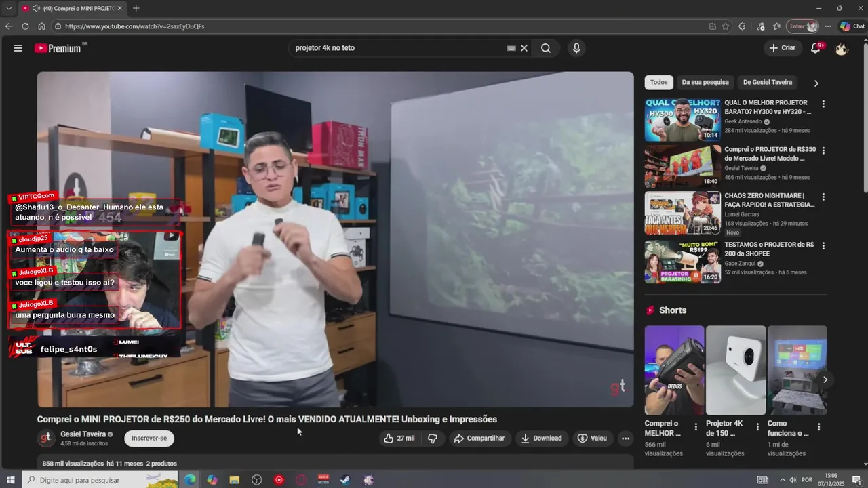The image size is (868, 488).
Task: Show next Shorts with arrow
Action: [x=825, y=380]
